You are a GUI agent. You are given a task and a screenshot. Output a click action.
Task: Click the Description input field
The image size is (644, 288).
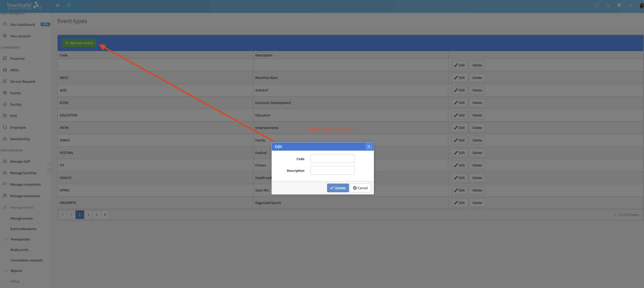click(332, 170)
